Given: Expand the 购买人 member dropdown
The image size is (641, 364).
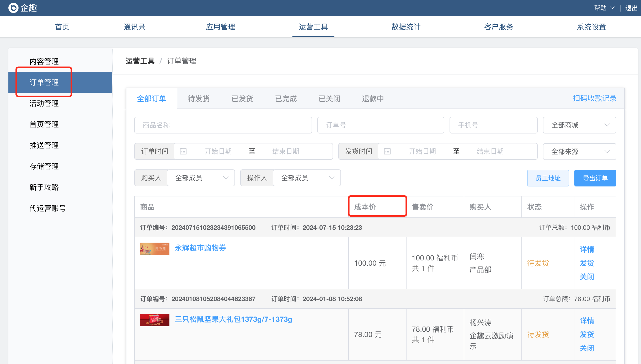Looking at the screenshot, I should point(201,178).
